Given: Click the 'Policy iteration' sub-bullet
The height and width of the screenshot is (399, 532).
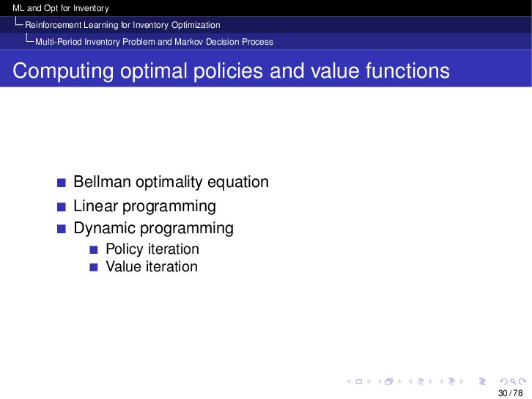Looking at the screenshot, I should tap(152, 249).
